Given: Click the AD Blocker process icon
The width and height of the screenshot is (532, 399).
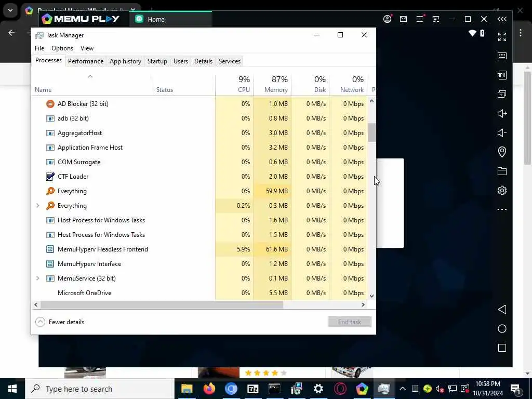Looking at the screenshot, I should [x=50, y=104].
